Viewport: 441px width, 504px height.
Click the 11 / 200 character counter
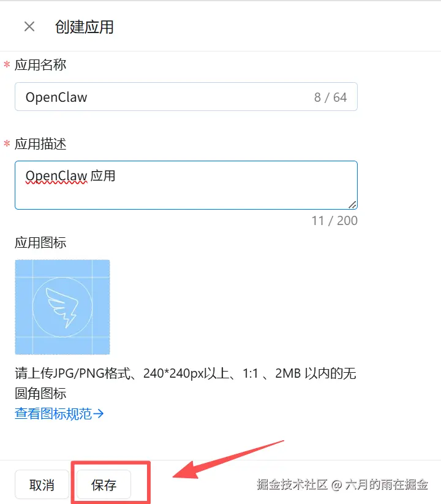click(334, 221)
